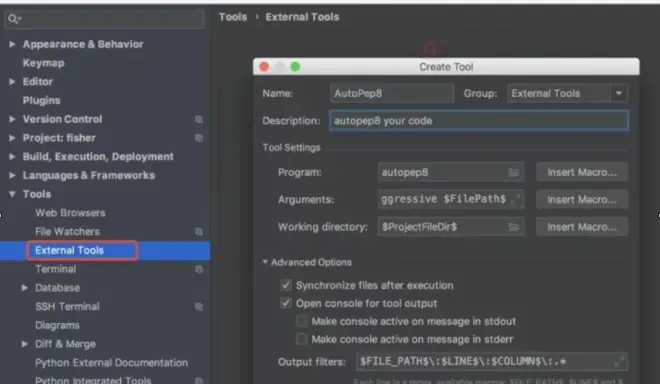Expand Appearance & Behavior tree node
Viewport: 660px width, 384px height.
pyautogui.click(x=12, y=44)
